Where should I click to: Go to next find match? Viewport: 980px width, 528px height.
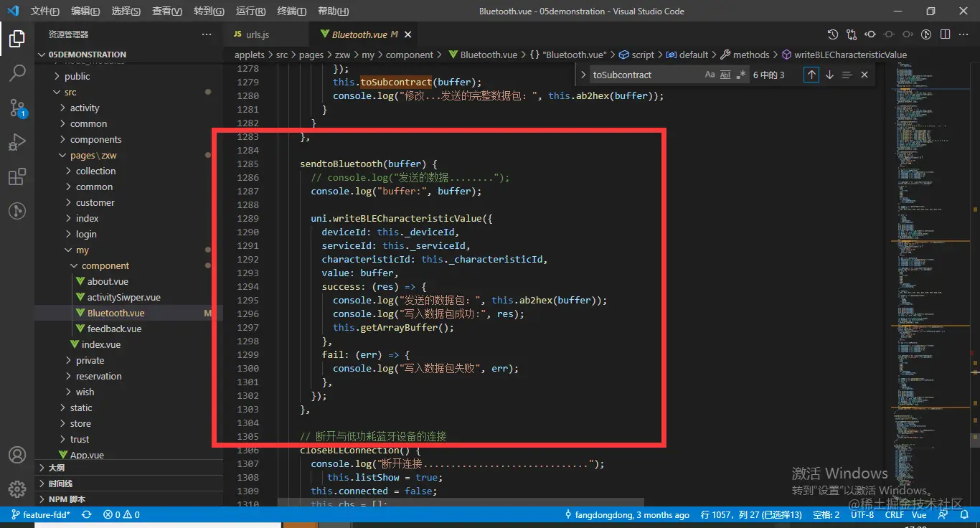pos(829,75)
